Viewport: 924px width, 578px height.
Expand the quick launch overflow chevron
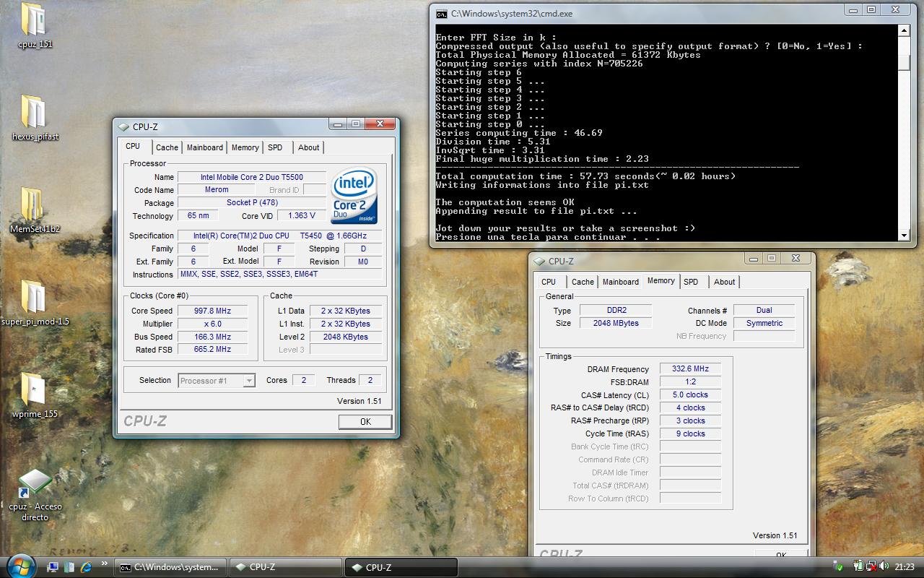104,564
